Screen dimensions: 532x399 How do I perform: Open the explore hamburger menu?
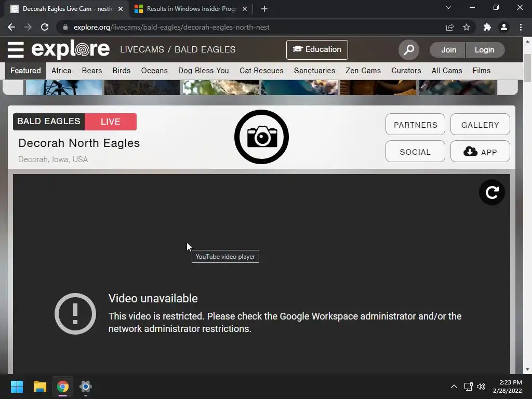pyautogui.click(x=16, y=49)
